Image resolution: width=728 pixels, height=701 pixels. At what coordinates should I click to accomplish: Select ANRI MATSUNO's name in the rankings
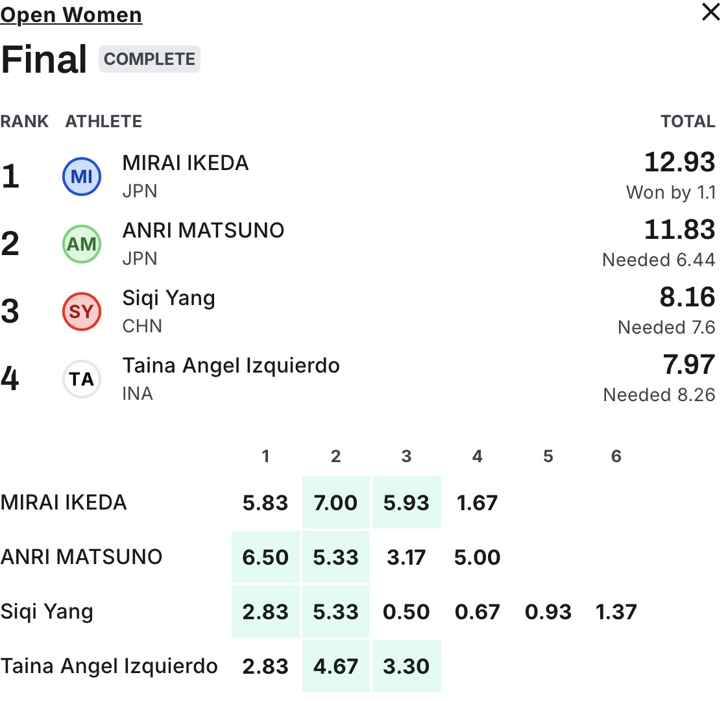coord(203,230)
